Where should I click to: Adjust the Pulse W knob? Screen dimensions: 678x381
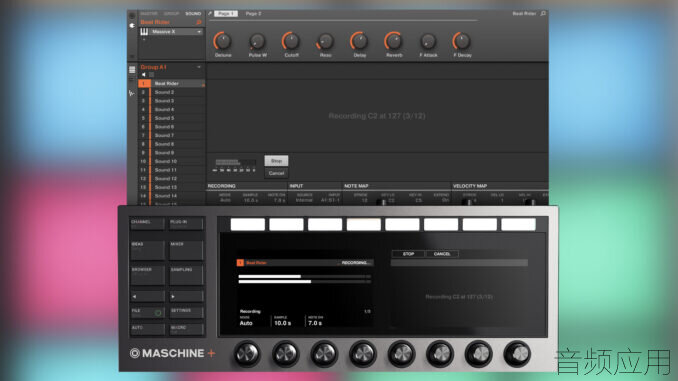[x=257, y=41]
